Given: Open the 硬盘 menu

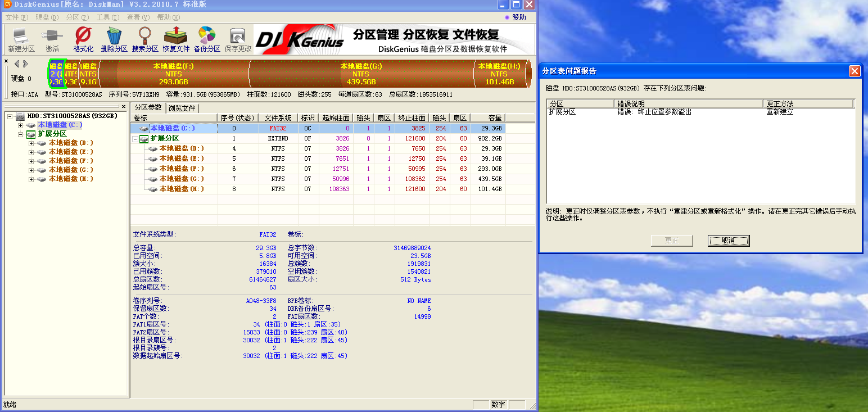Looking at the screenshot, I should 47,17.
